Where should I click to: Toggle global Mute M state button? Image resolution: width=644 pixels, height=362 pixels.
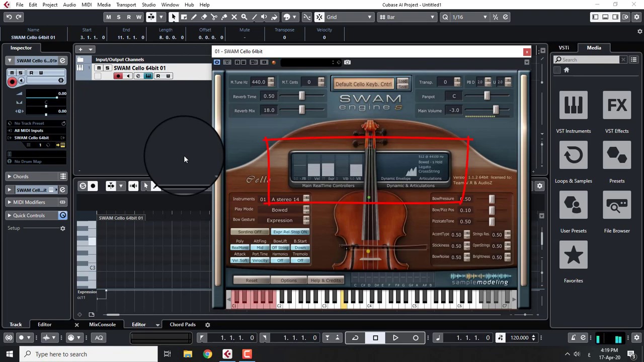(x=109, y=17)
